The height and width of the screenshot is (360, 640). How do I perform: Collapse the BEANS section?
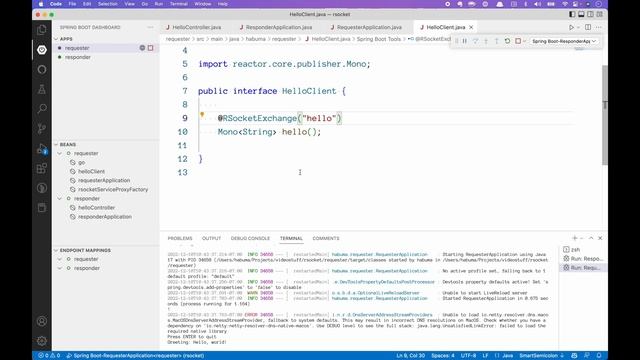tap(56, 144)
